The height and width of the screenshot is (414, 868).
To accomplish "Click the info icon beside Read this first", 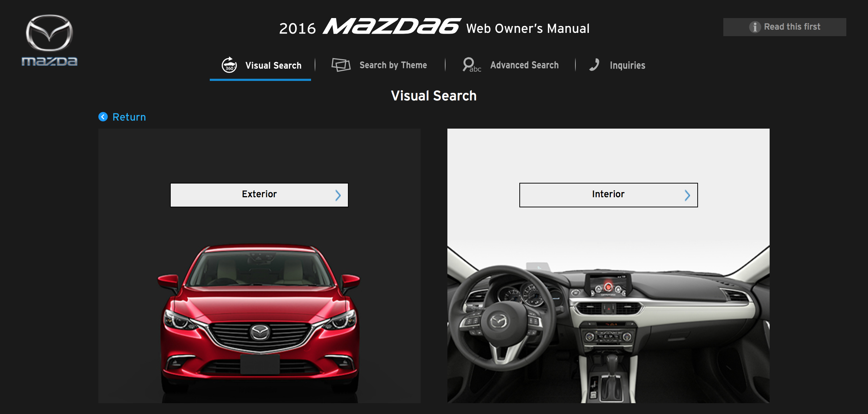I will point(755,27).
